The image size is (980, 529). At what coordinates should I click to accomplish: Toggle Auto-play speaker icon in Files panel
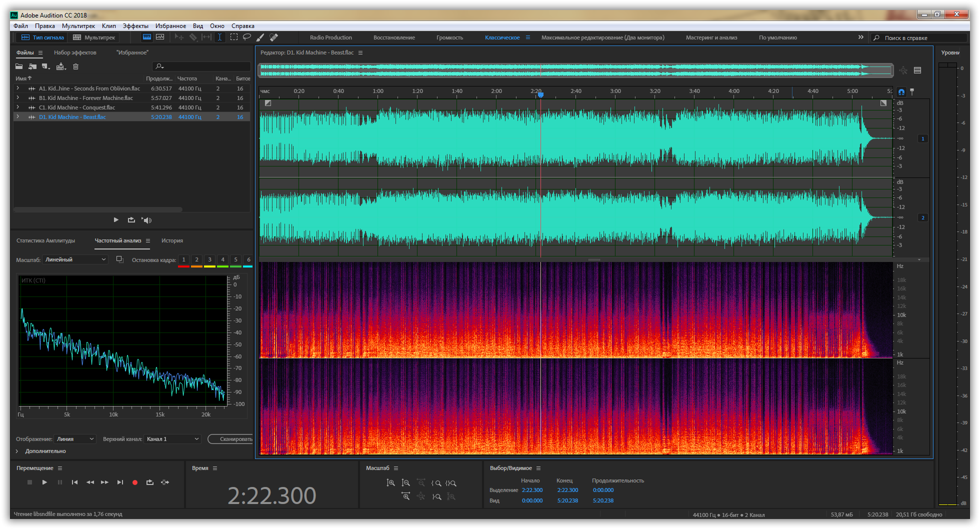146,220
